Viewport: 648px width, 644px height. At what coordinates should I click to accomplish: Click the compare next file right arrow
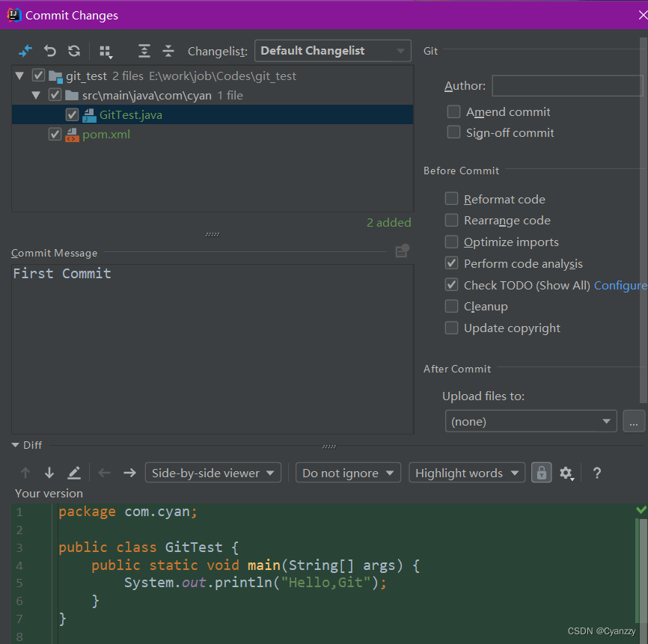[x=129, y=473]
